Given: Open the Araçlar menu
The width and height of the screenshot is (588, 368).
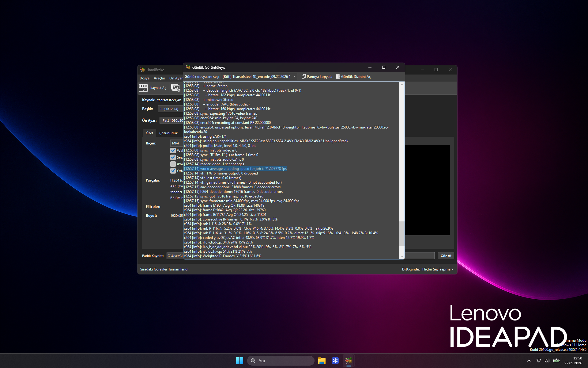Looking at the screenshot, I should point(159,78).
